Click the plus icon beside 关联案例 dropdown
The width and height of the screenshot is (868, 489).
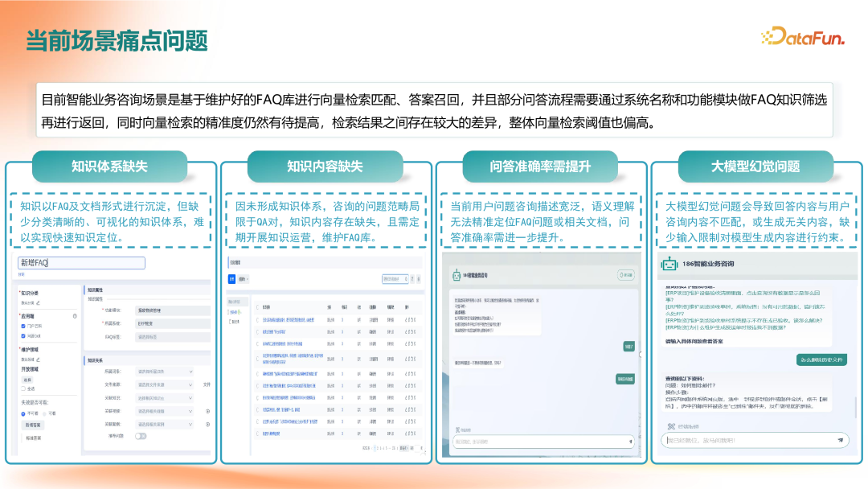click(x=207, y=424)
